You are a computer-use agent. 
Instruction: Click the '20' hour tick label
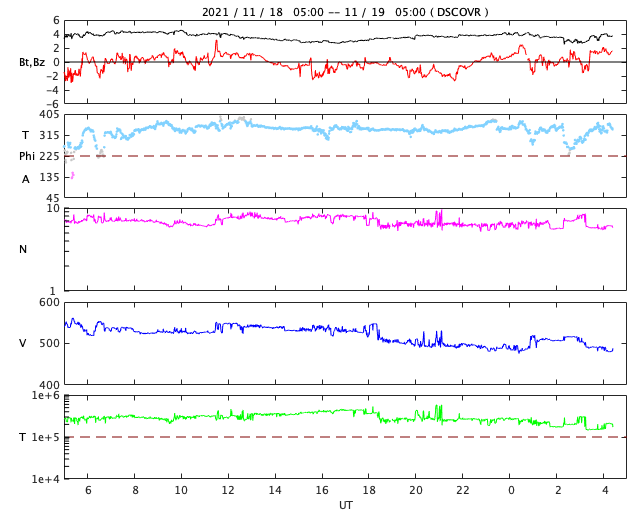(416, 490)
